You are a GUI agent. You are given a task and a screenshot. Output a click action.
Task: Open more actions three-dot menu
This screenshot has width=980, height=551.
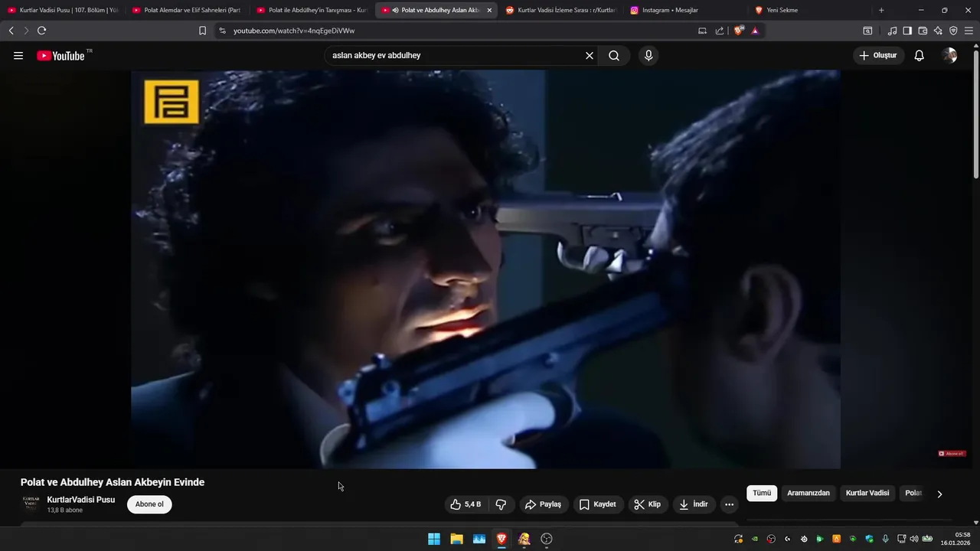(729, 504)
